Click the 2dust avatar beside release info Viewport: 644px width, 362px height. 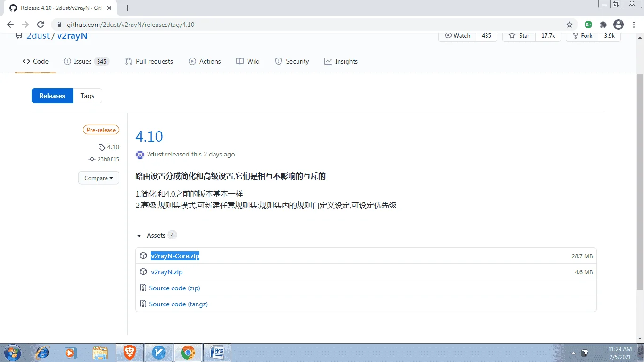140,155
